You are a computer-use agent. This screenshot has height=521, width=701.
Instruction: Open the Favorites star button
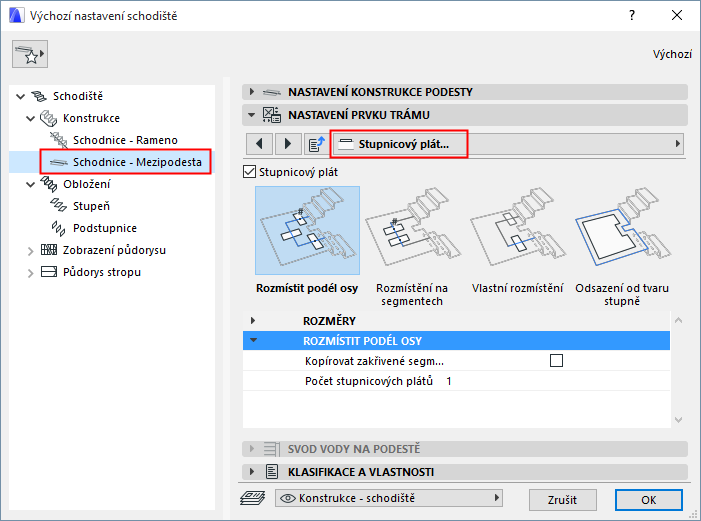[30, 54]
